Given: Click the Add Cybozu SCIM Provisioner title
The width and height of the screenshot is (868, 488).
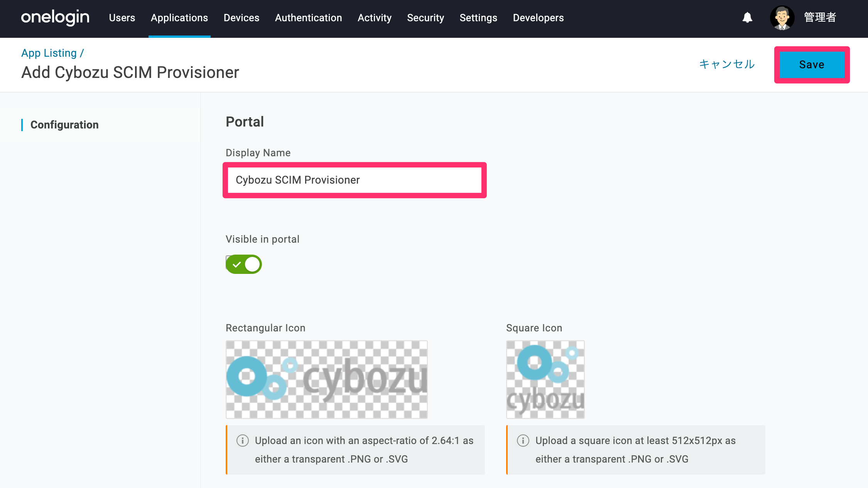Looking at the screenshot, I should (130, 73).
